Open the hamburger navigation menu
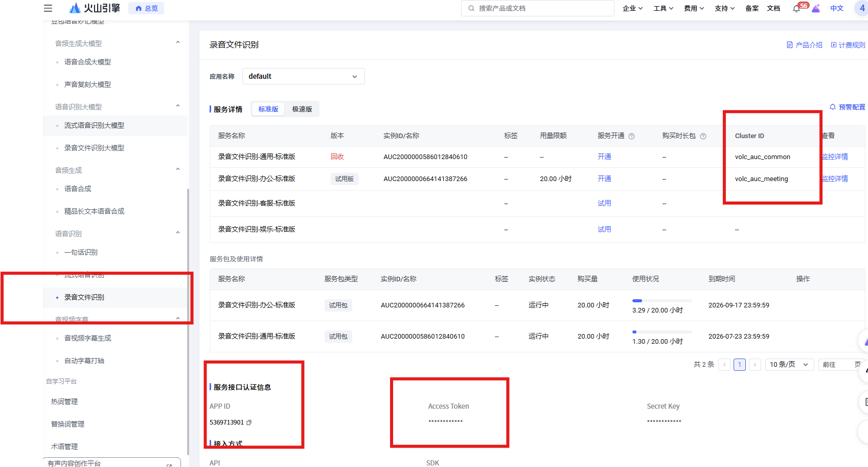The height and width of the screenshot is (467, 868). pyautogui.click(x=48, y=8)
